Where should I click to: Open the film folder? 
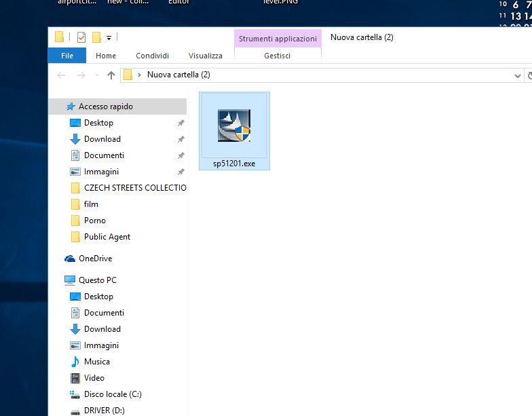tap(91, 204)
